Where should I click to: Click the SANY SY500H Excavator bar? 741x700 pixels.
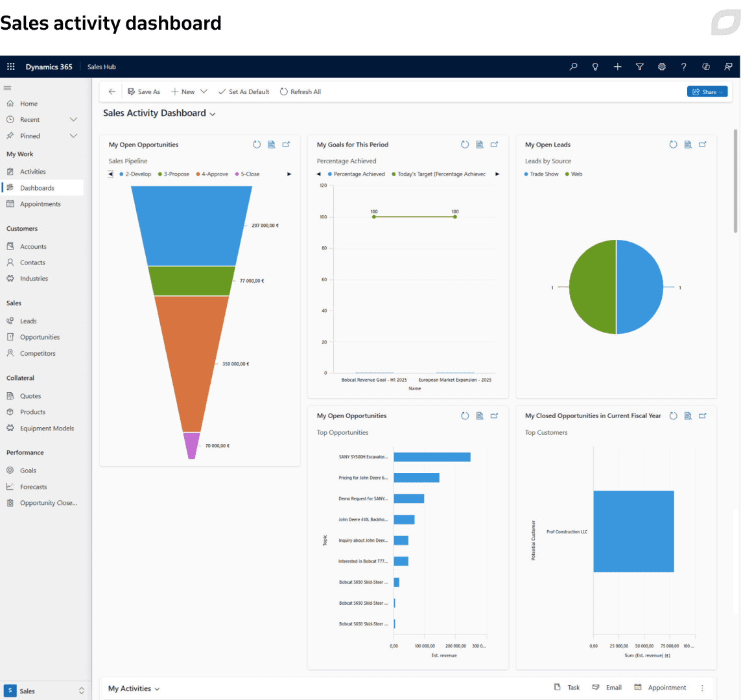coord(432,457)
